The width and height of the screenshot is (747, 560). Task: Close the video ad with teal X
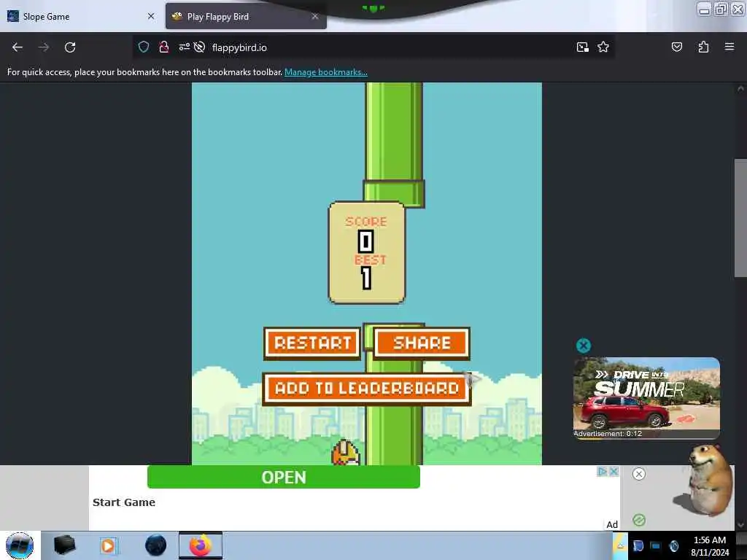[x=583, y=345]
